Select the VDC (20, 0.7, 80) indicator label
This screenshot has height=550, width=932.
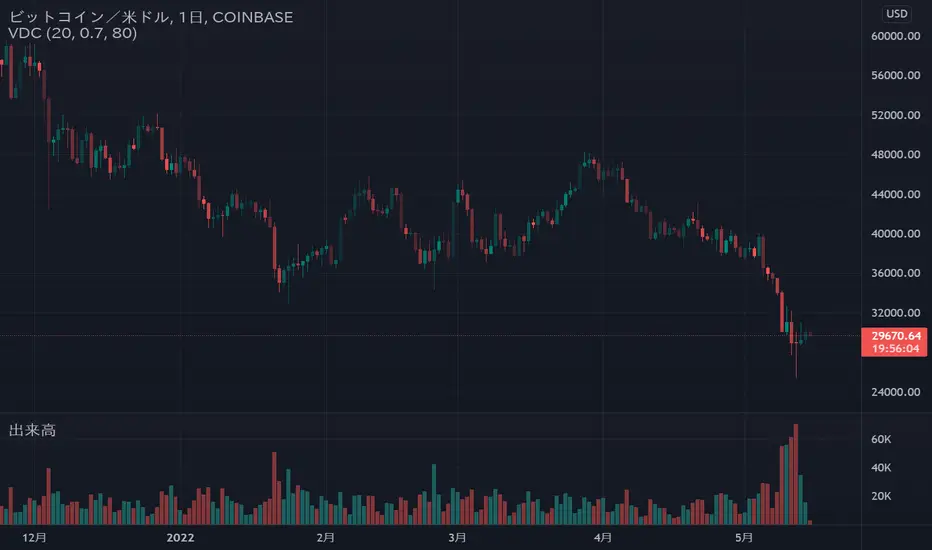point(72,33)
